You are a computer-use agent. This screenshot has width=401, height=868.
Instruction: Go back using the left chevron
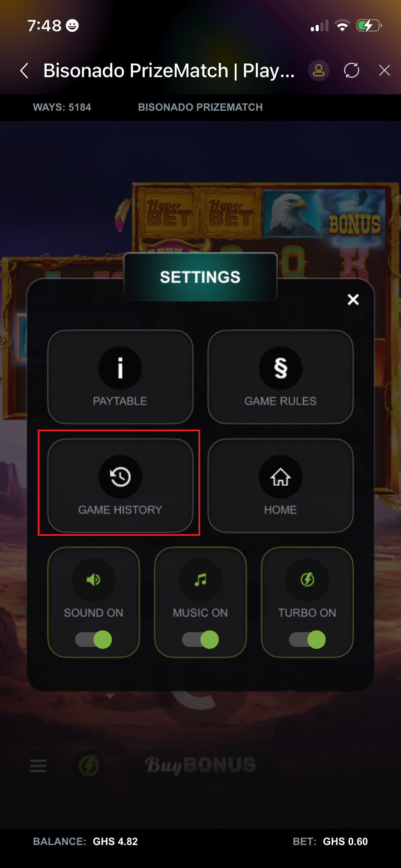click(24, 71)
